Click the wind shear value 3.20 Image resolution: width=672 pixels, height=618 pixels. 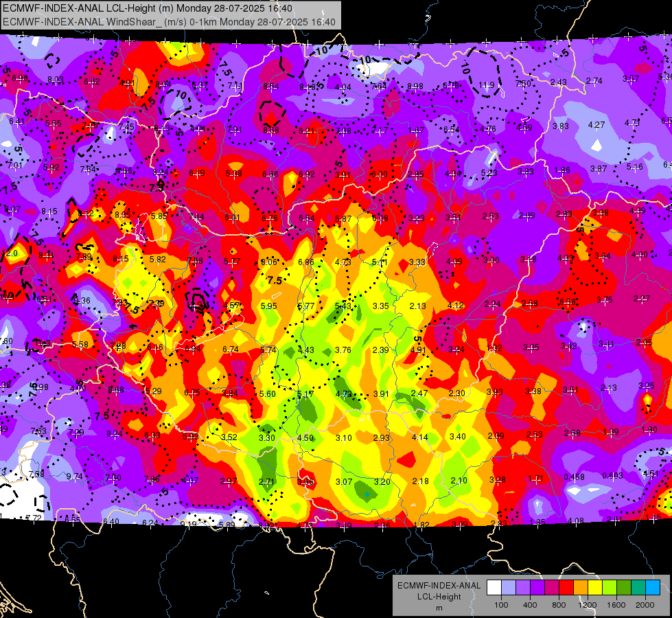coord(382,481)
